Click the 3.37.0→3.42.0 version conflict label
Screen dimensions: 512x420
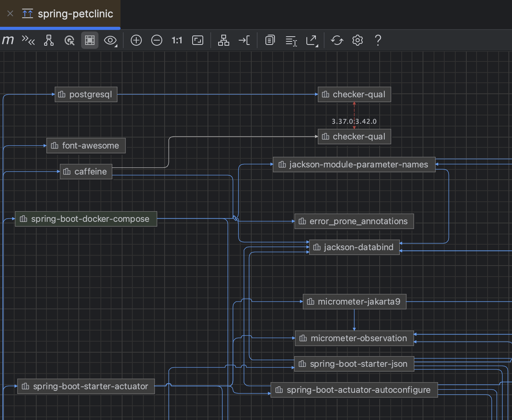354,121
